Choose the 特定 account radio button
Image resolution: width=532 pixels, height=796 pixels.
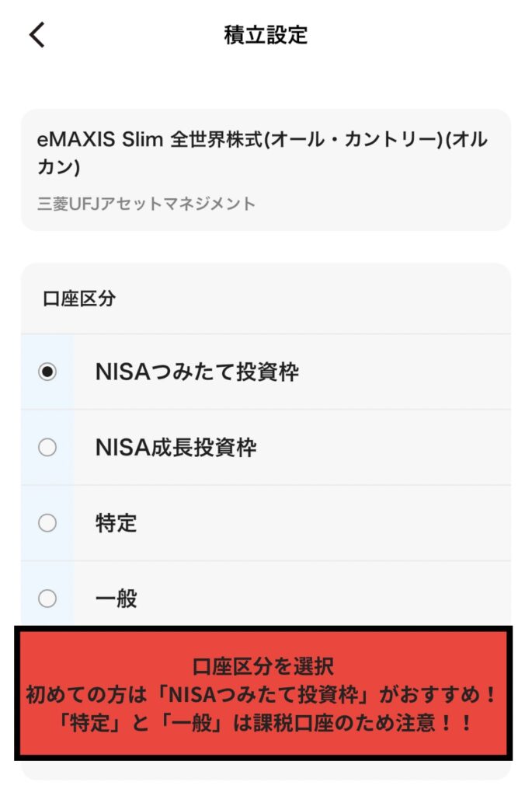click(x=47, y=522)
